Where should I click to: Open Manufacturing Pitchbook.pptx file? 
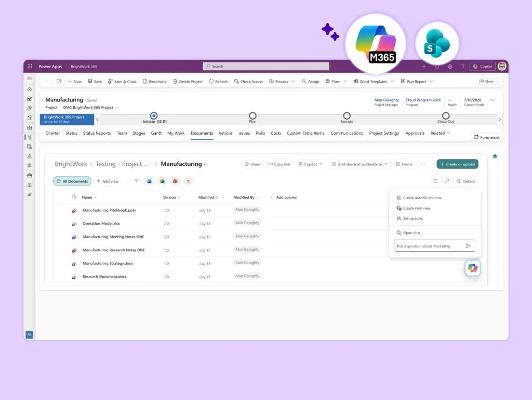pos(109,210)
